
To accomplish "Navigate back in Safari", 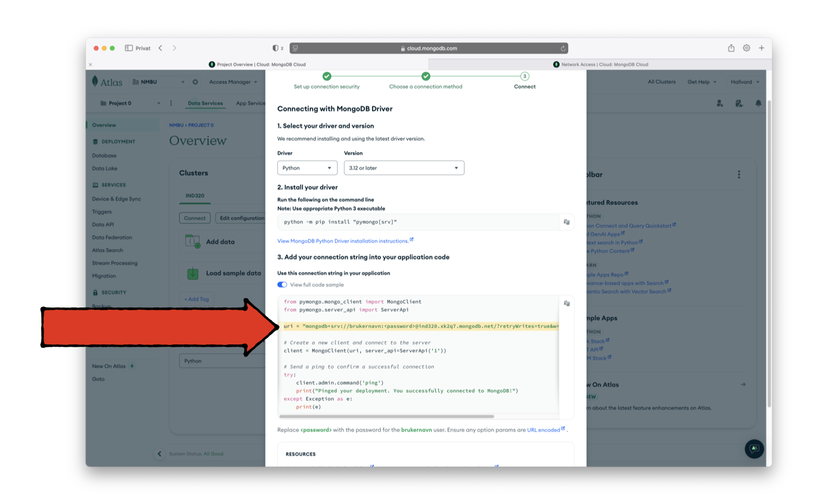I will click(x=161, y=48).
